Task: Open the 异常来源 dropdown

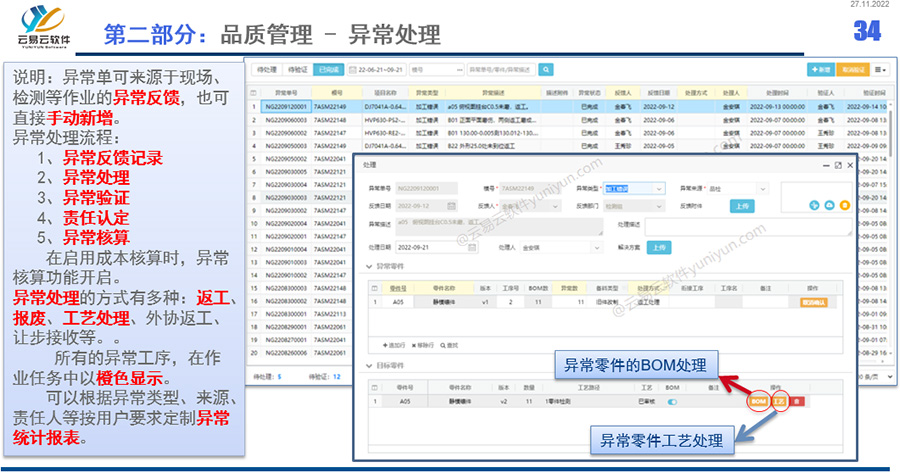Action: 762,188
